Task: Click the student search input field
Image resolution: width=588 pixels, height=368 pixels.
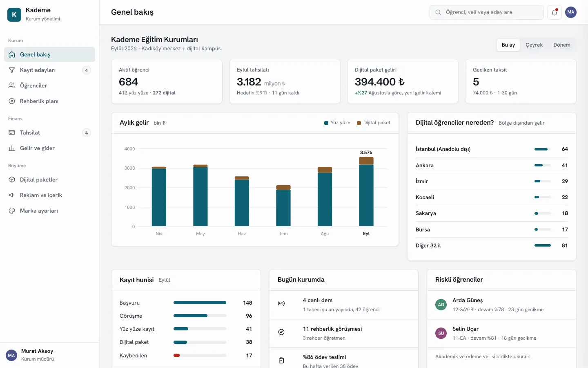Action: [487, 12]
